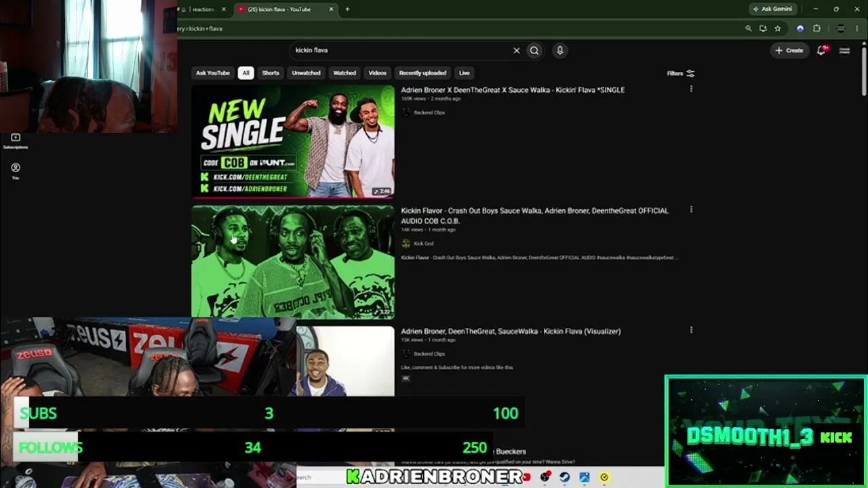868x488 pixels.
Task: Open Backend Clips channel under the *SINGLE video
Action: 429,113
